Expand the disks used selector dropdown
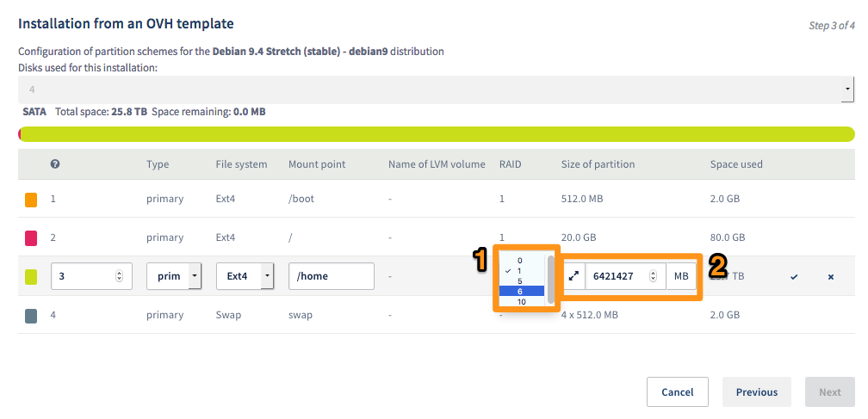Image resolution: width=868 pixels, height=419 pixels. pos(848,89)
